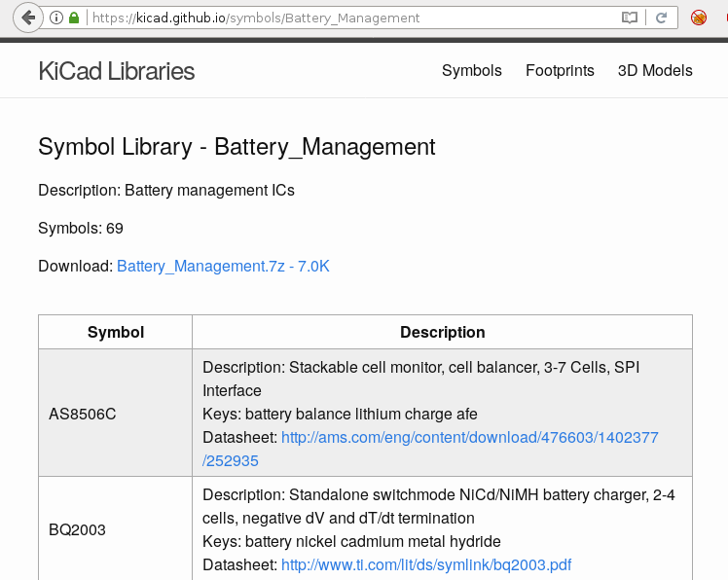Viewport: 728px width, 580px height.
Task: Click the Standalone switchmode NiCd/NiMH charger description
Action: click(x=438, y=507)
